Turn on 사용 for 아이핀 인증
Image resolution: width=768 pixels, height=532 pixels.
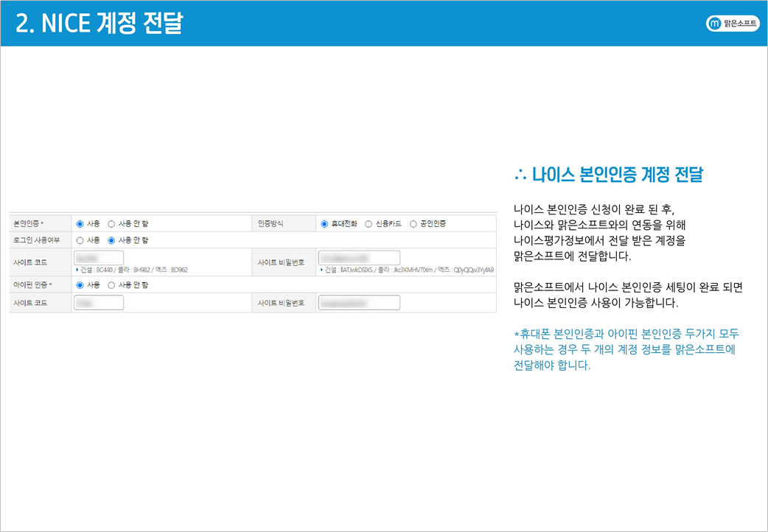(80, 285)
